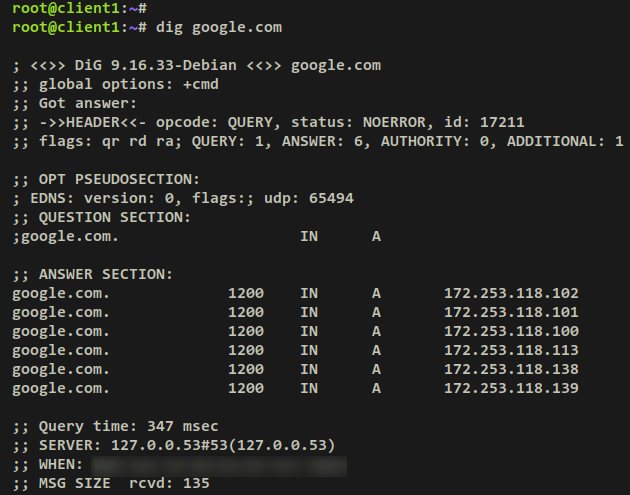Click the 'global options: +cmd' line
This screenshot has height=495, width=630.
pos(115,84)
